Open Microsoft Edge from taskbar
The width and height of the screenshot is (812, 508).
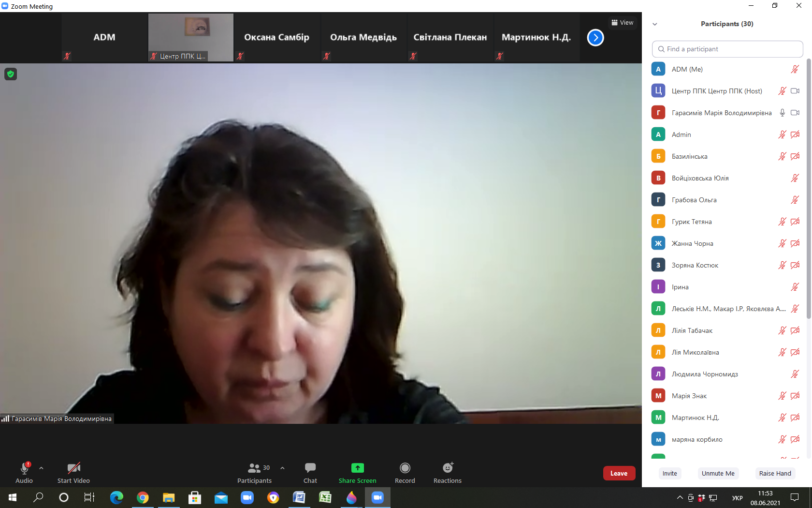[116, 497]
